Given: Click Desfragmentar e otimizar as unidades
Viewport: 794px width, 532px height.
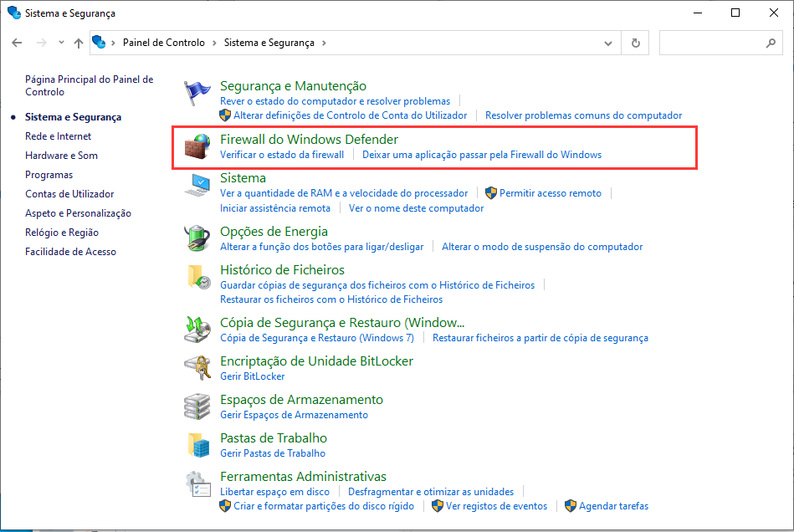Looking at the screenshot, I should 430,492.
